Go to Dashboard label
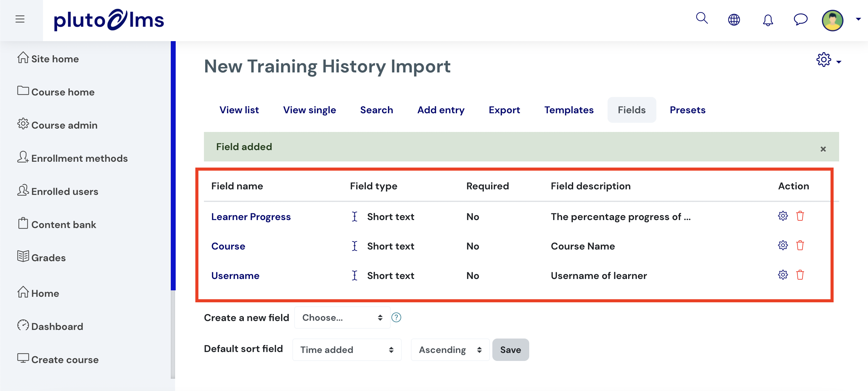868x391 pixels. (x=57, y=327)
